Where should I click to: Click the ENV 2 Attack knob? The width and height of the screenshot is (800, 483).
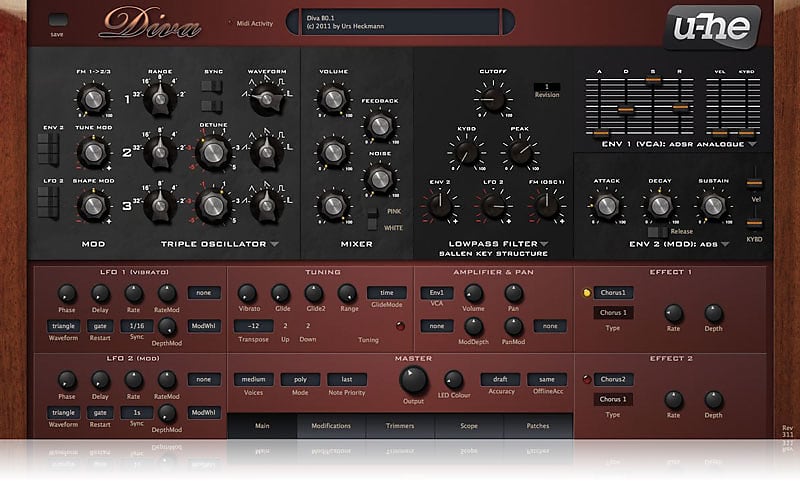click(x=606, y=206)
